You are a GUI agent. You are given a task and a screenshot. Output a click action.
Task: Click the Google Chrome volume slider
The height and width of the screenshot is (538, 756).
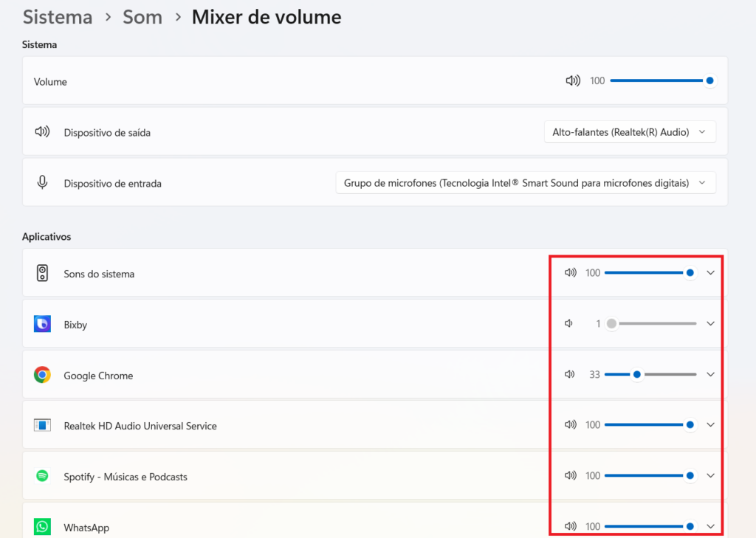pyautogui.click(x=650, y=374)
